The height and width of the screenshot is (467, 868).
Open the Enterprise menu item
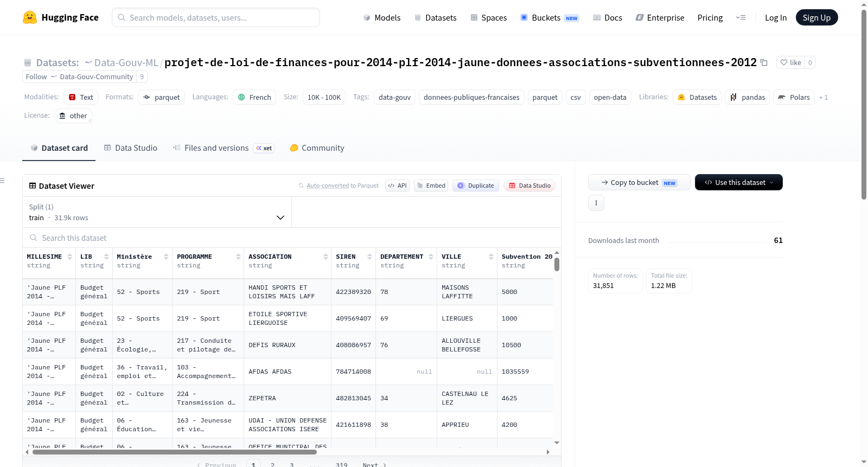click(x=660, y=17)
